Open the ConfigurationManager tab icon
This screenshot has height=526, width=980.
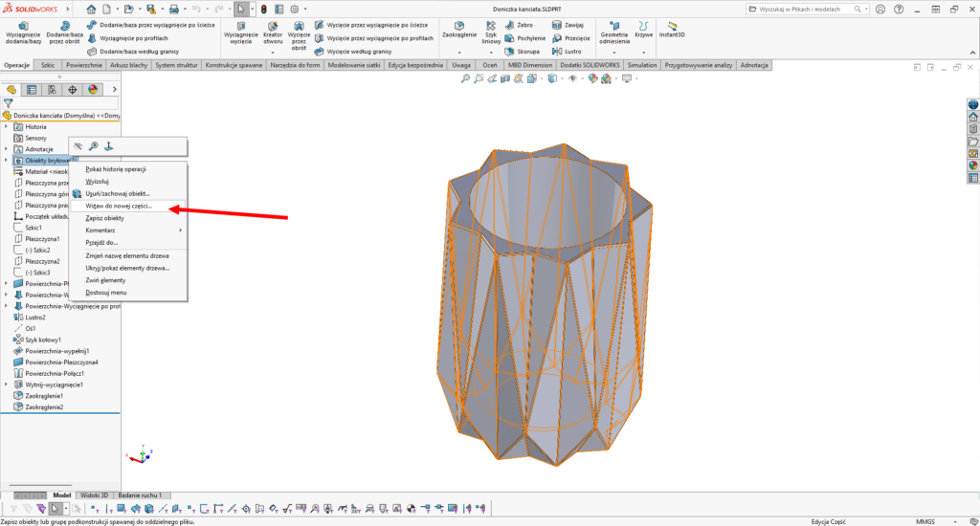(52, 90)
